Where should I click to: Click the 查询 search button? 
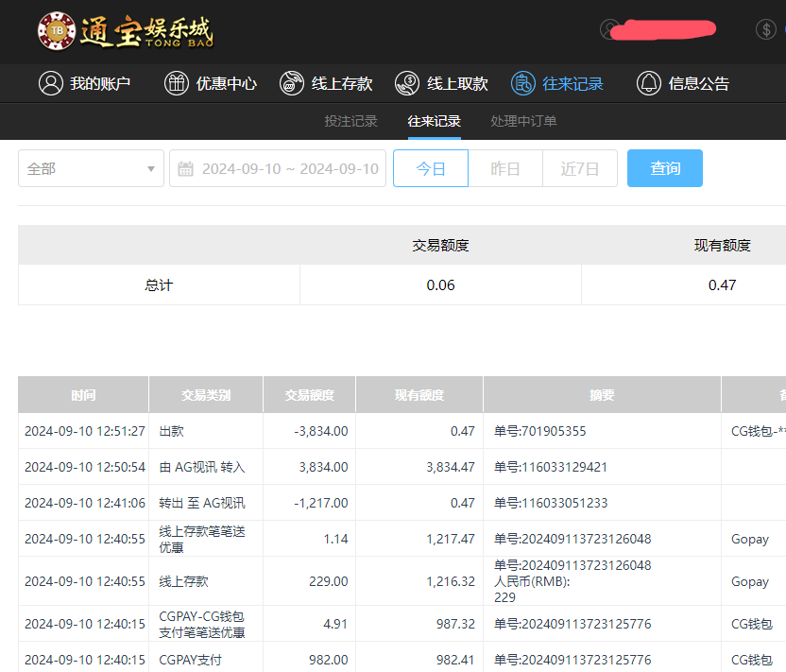click(x=664, y=167)
